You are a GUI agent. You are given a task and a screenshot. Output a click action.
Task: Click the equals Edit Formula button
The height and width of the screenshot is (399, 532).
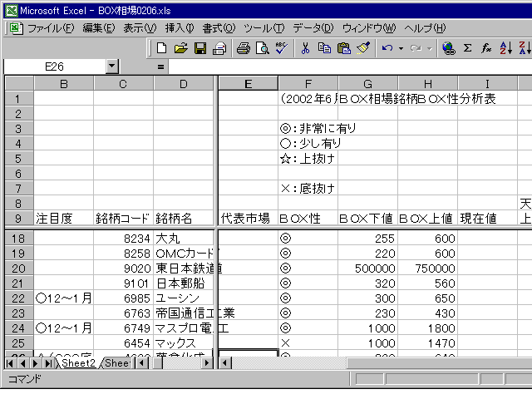[x=160, y=67]
